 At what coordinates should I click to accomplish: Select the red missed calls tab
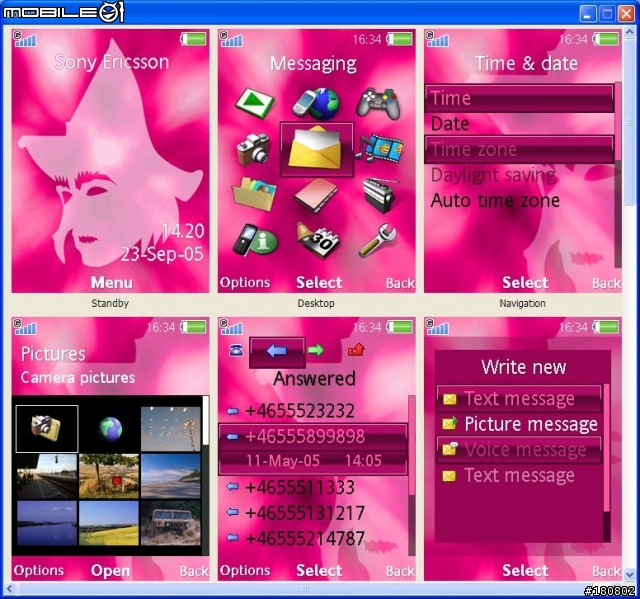point(356,349)
